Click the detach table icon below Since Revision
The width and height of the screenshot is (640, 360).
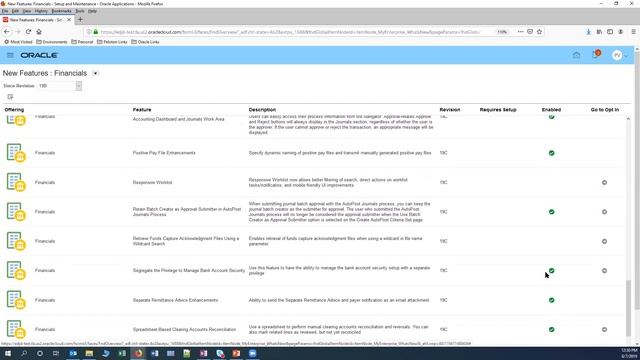coord(10,97)
